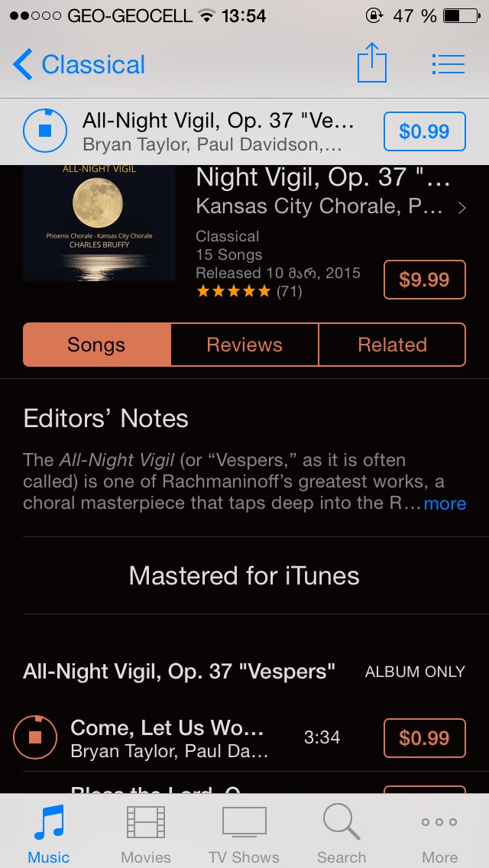Go back to Classical
Viewport: 489px width, 868px height.
point(79,64)
